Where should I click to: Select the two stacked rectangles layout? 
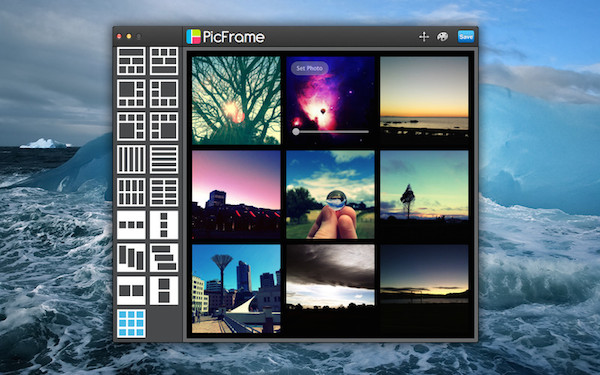pos(164,290)
